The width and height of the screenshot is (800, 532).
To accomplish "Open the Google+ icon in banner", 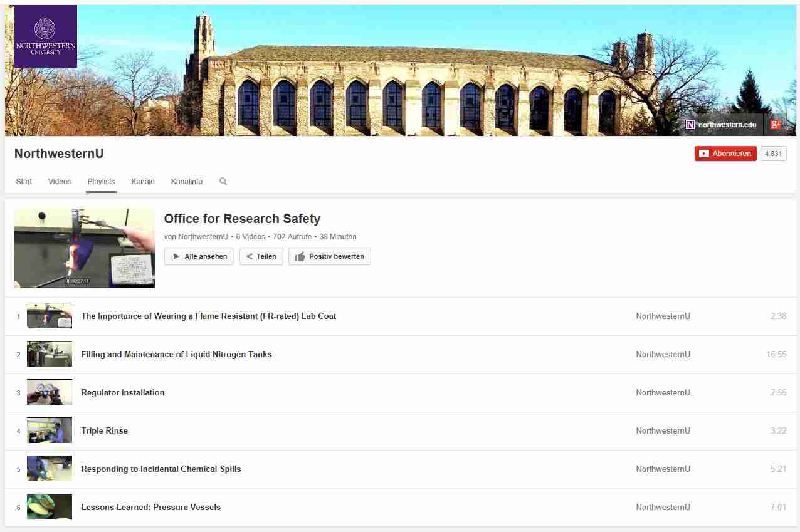I will click(776, 125).
